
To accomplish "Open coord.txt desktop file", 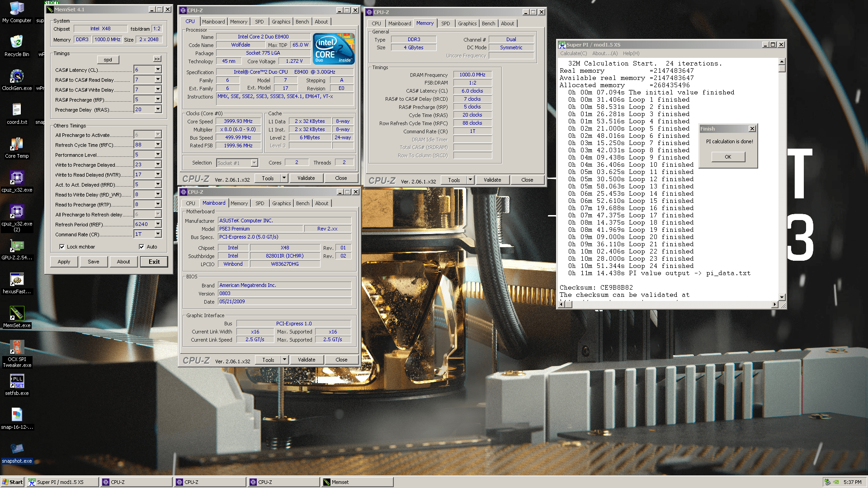I will click(x=17, y=114).
